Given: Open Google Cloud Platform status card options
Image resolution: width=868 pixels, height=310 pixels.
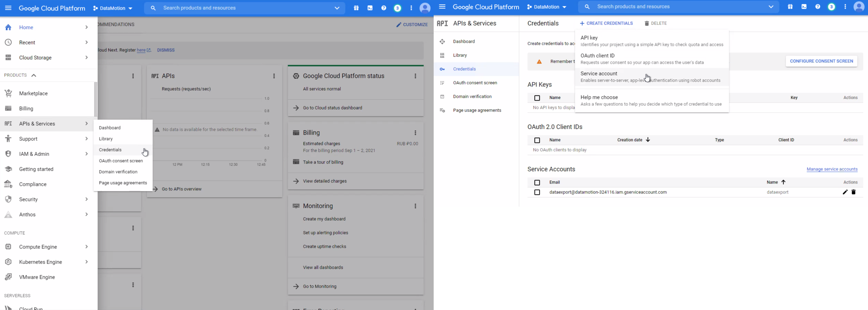Looking at the screenshot, I should pos(415,76).
